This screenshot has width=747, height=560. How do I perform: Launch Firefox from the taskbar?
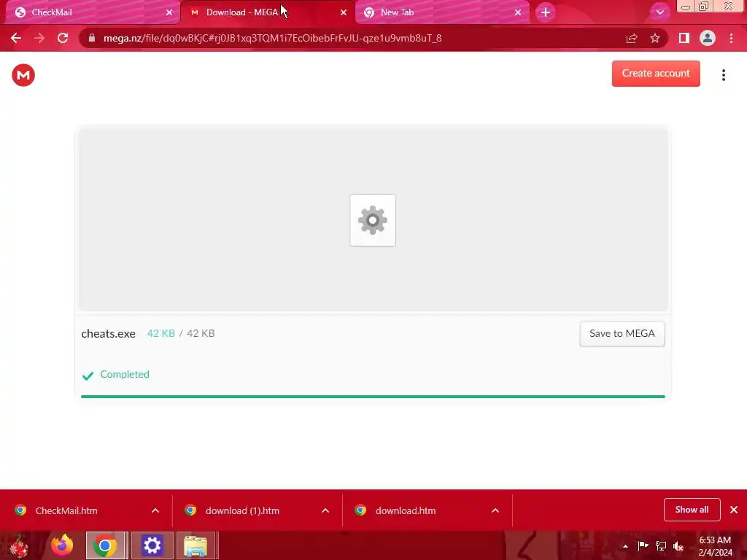pos(62,545)
